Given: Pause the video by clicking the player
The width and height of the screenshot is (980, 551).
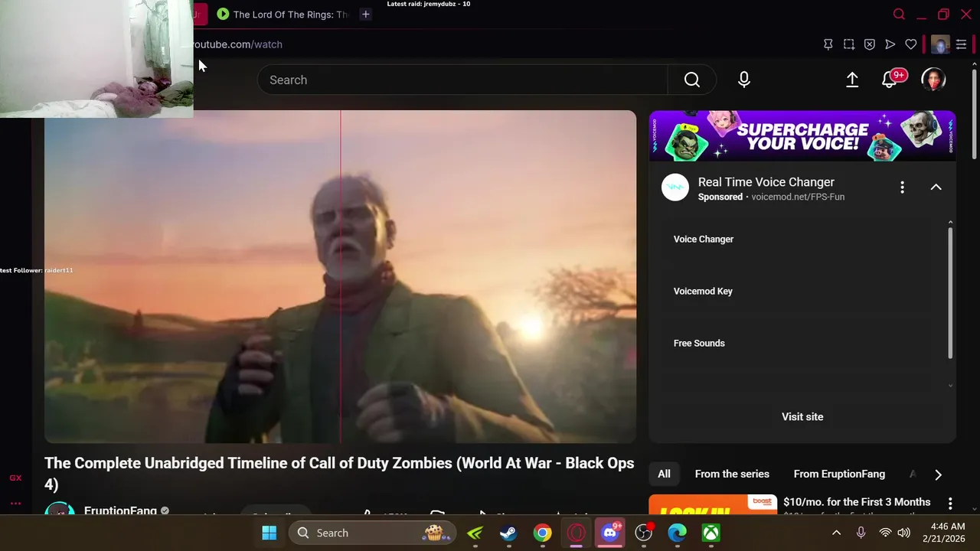Looking at the screenshot, I should tap(340, 277).
